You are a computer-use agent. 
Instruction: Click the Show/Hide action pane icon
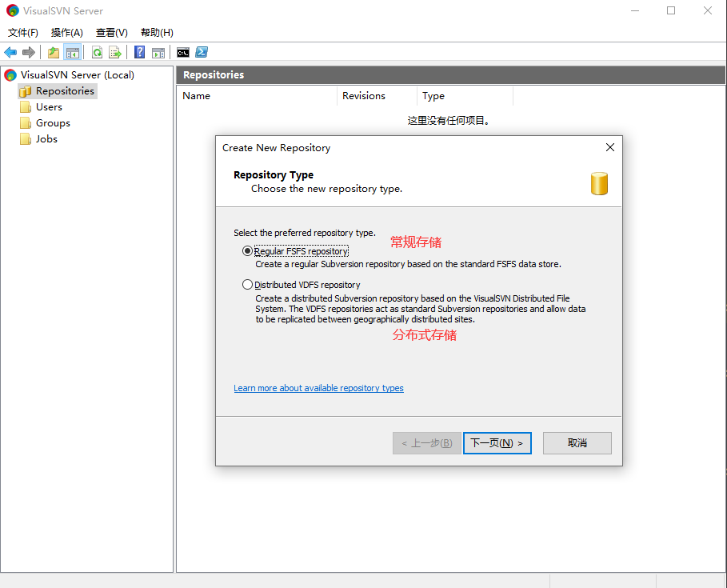(158, 53)
